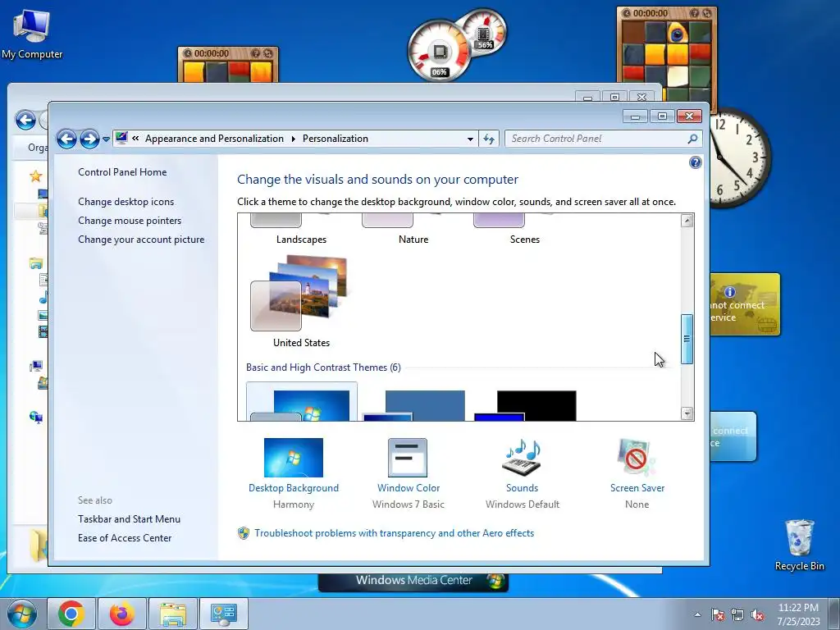This screenshot has width=840, height=630.
Task: Click the Windows Media Center gadget
Action: click(413, 580)
